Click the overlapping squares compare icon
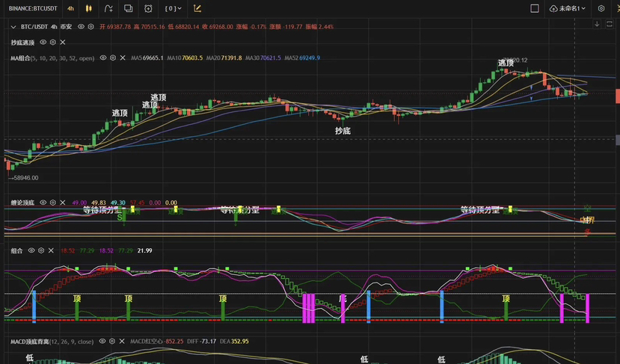Viewport: 620px width, 364px height. [x=128, y=8]
